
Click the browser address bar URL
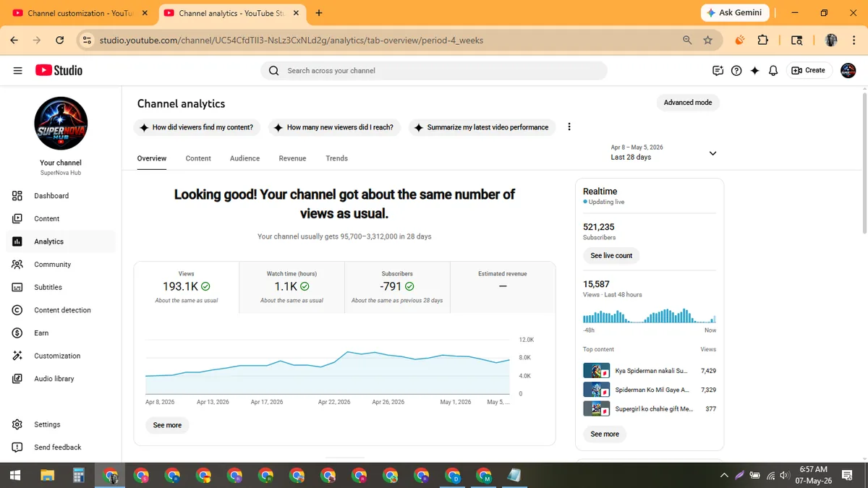(x=291, y=40)
